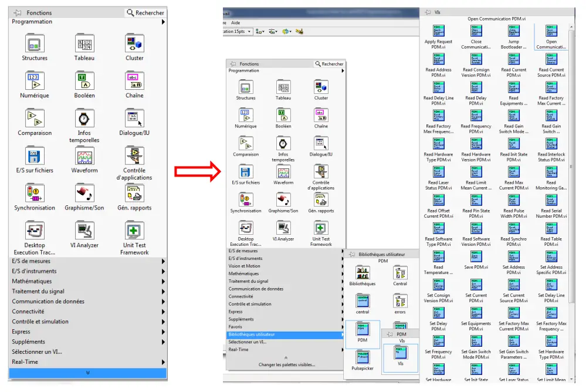
Task: Open Comparaison in the large left palette
Action: [x=35, y=118]
